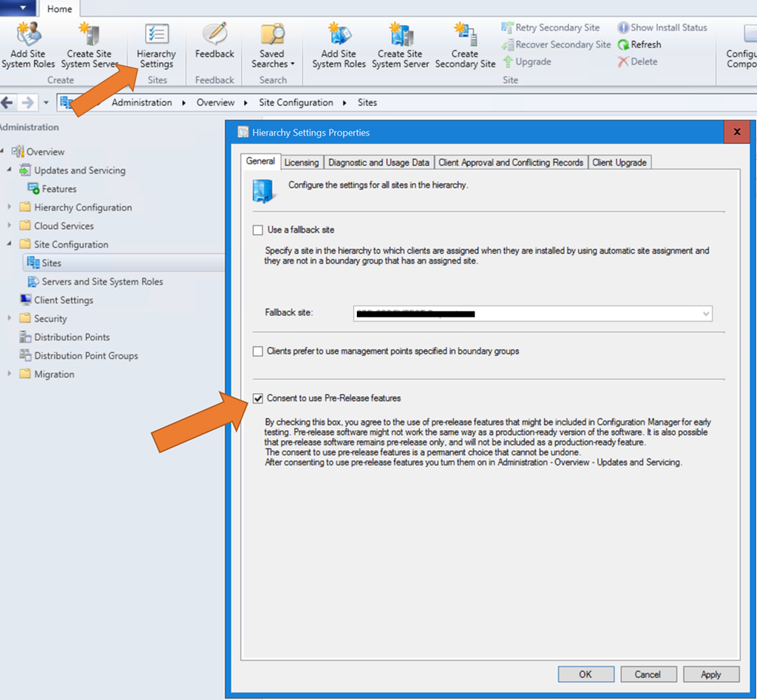Image resolution: width=757 pixels, height=700 pixels.
Task: Switch to the Home ribbon tab
Action: pyautogui.click(x=59, y=8)
